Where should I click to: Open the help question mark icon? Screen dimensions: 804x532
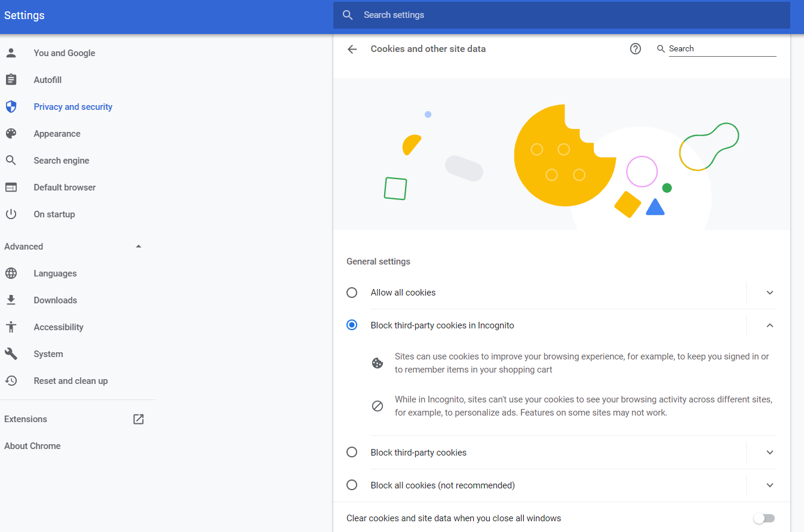click(636, 49)
